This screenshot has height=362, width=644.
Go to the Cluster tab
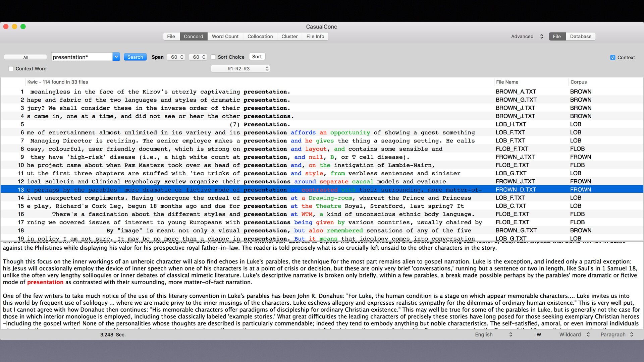coord(289,37)
